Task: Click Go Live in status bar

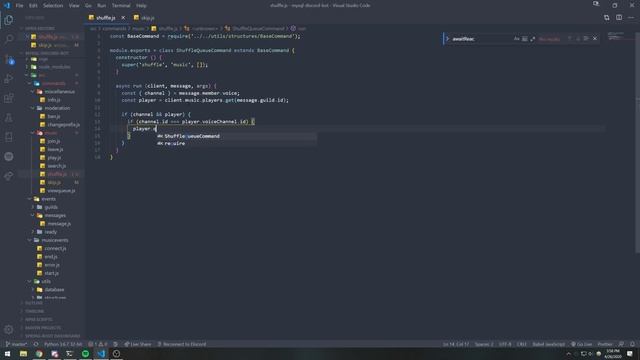Action: pos(581,344)
